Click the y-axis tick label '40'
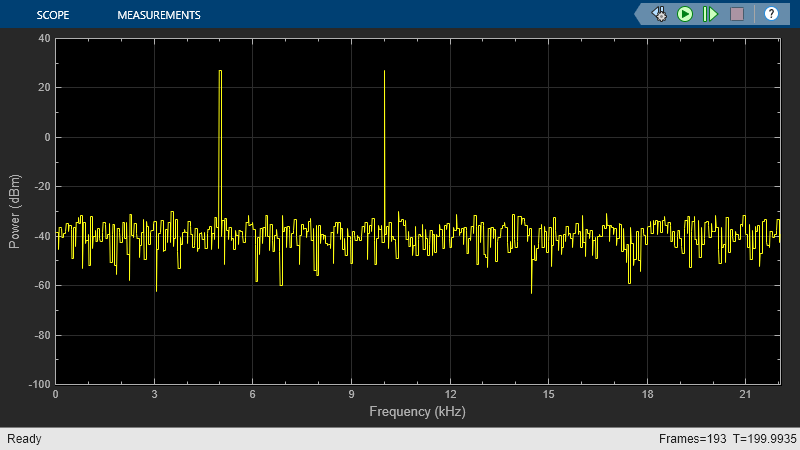The width and height of the screenshot is (800, 450). (44, 38)
